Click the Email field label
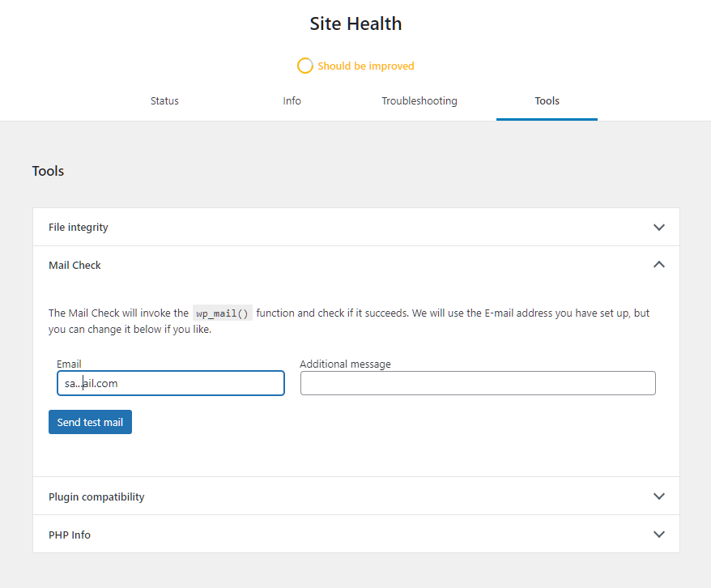 [x=69, y=364]
